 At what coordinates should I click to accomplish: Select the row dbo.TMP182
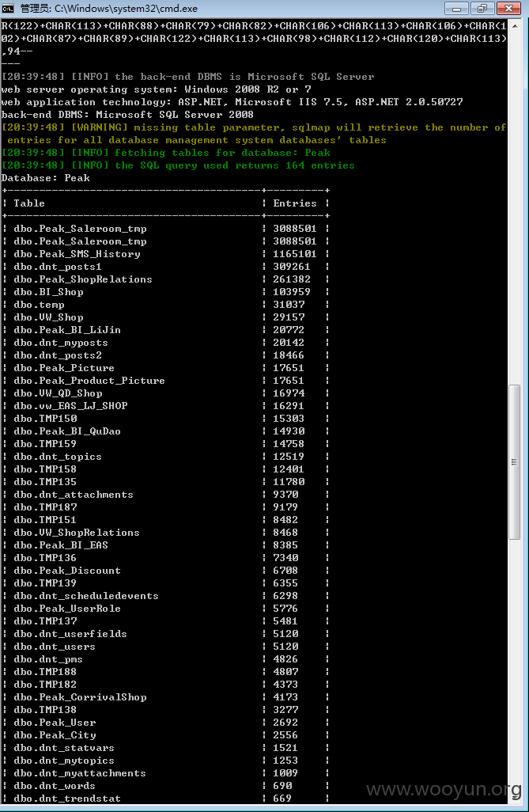pos(165,685)
